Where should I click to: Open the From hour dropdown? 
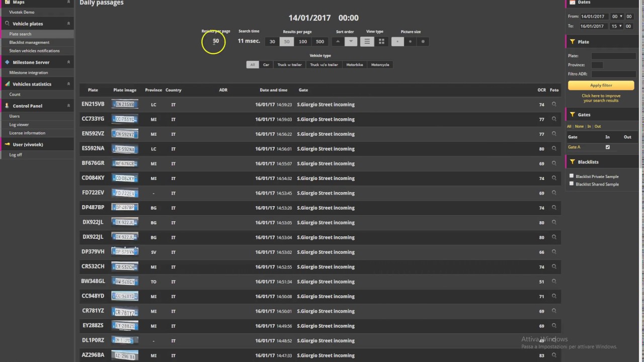[x=617, y=17]
